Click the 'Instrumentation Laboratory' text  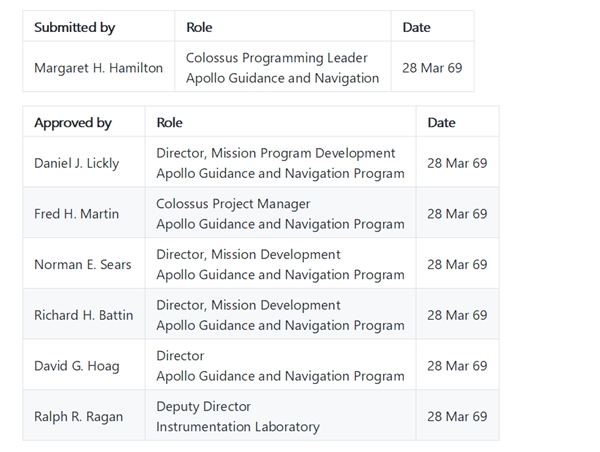(x=237, y=427)
